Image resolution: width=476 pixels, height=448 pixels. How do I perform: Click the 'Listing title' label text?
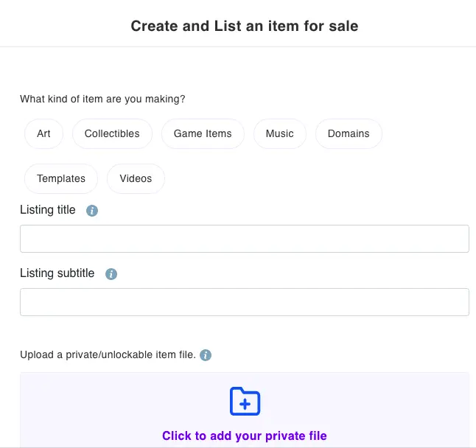tap(48, 210)
